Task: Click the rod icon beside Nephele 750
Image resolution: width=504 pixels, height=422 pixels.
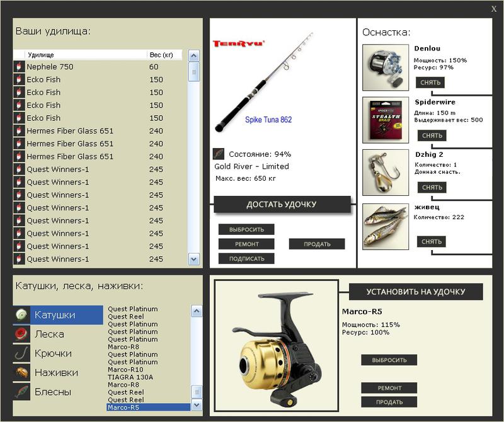Action: [19, 67]
